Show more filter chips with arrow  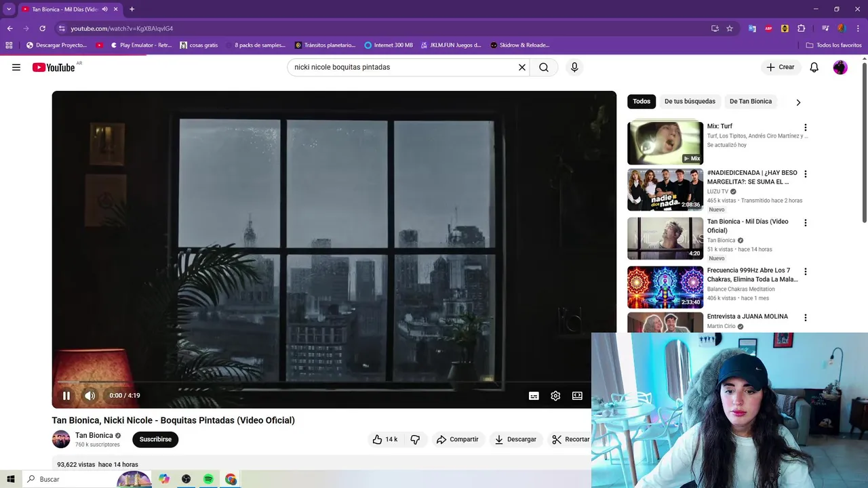click(x=798, y=102)
